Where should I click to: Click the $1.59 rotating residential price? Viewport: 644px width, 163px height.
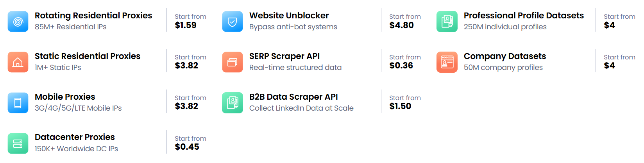[186, 25]
